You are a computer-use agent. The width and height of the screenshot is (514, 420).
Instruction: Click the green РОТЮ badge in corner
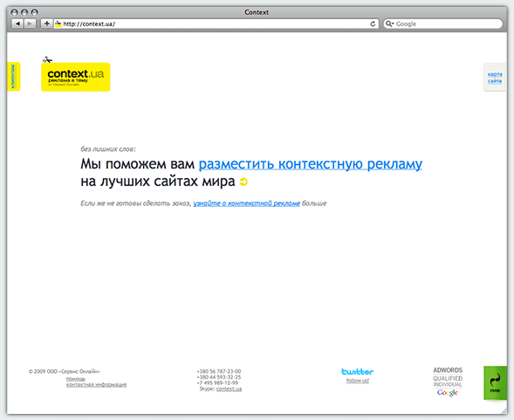pyautogui.click(x=495, y=383)
